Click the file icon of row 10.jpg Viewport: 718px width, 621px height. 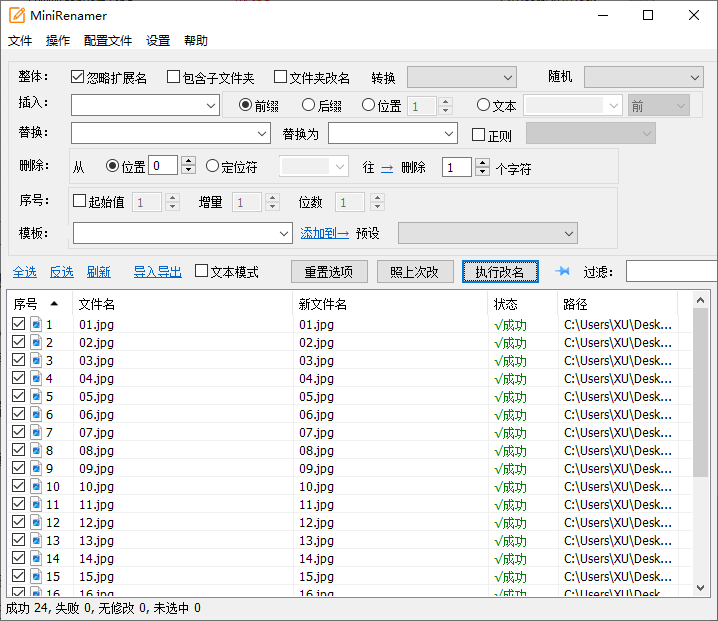tap(36, 486)
